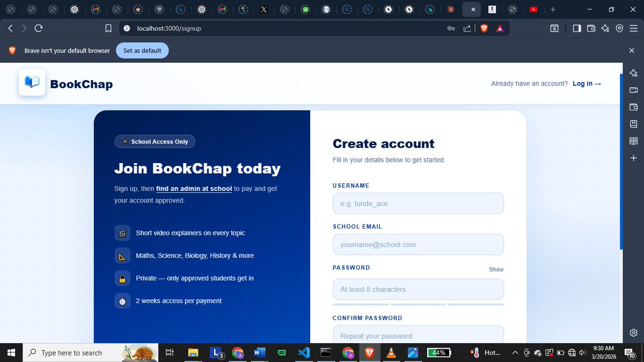644x362 pixels.
Task: Click the page vertical scrollbar
Action: point(621,161)
